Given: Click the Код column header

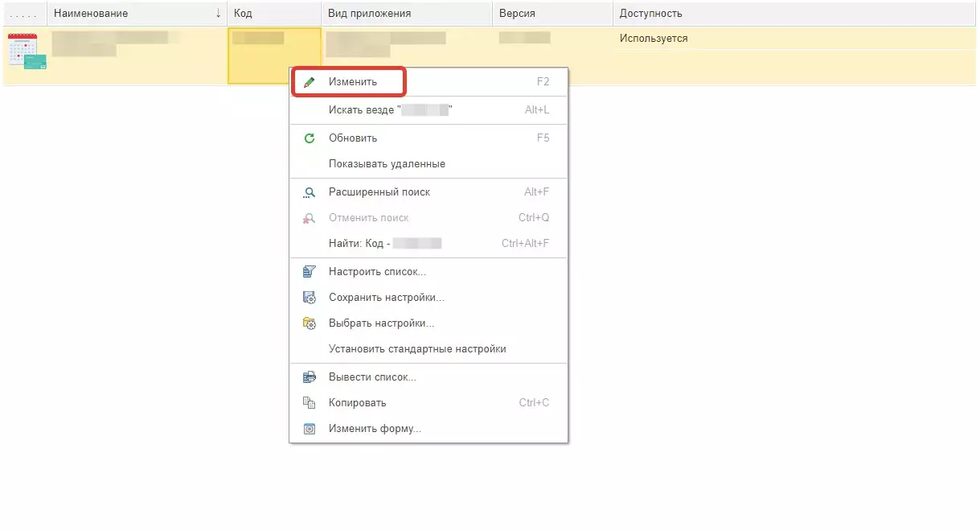Looking at the screenshot, I should [274, 14].
